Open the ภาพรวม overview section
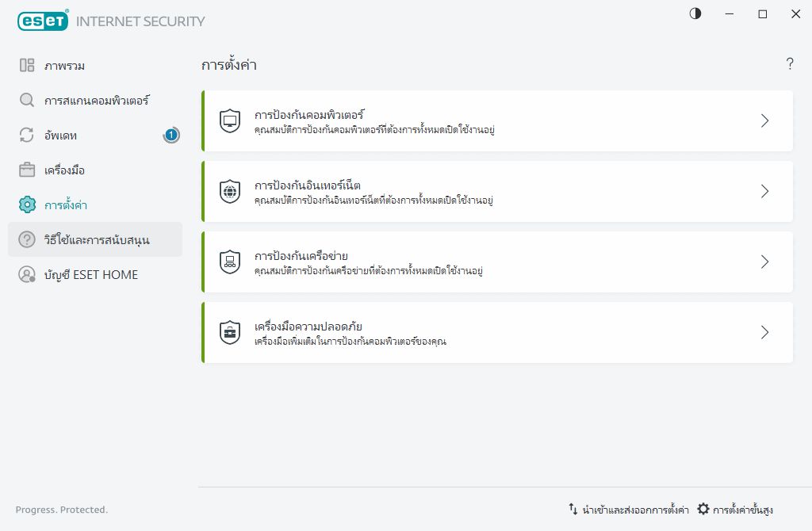Viewport: 812px width, 531px height. [x=65, y=66]
